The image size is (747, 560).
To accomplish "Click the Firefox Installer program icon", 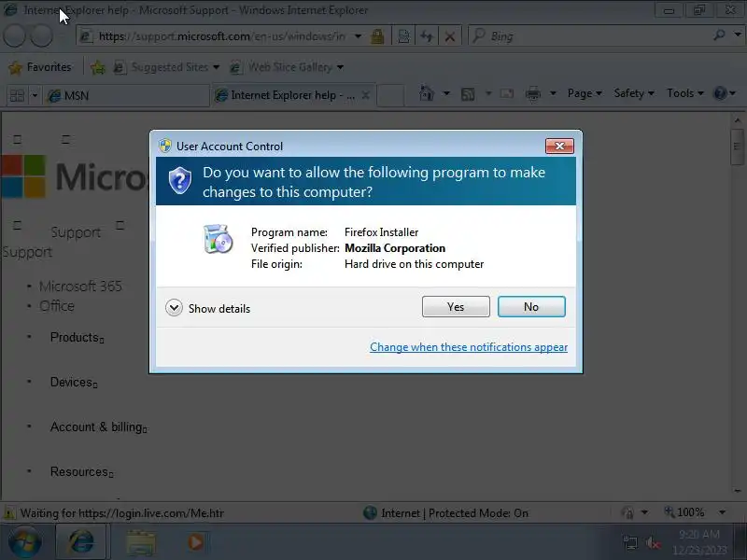I will [x=218, y=239].
